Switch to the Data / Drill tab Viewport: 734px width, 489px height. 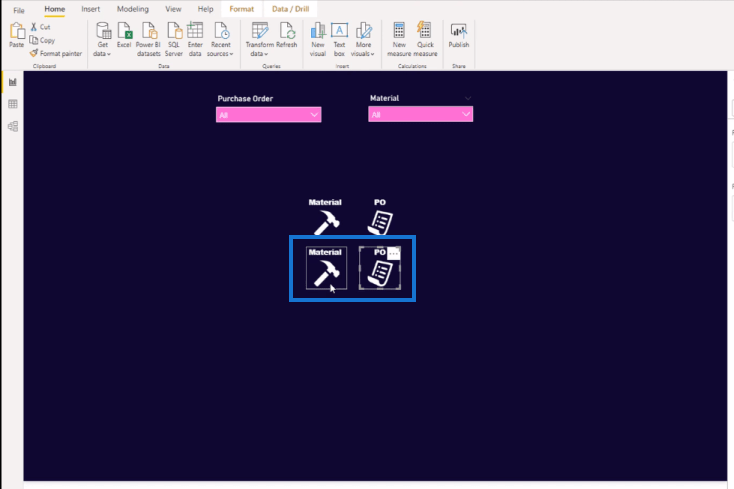[x=290, y=9]
